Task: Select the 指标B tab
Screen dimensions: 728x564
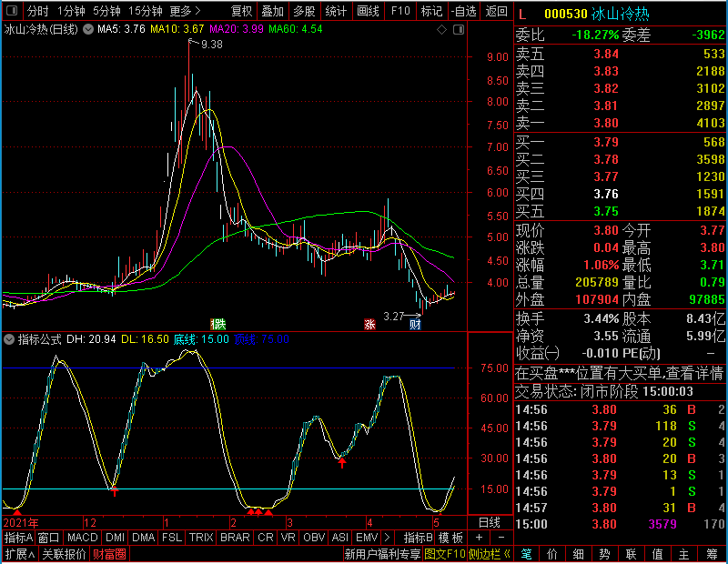Action: pos(419,538)
